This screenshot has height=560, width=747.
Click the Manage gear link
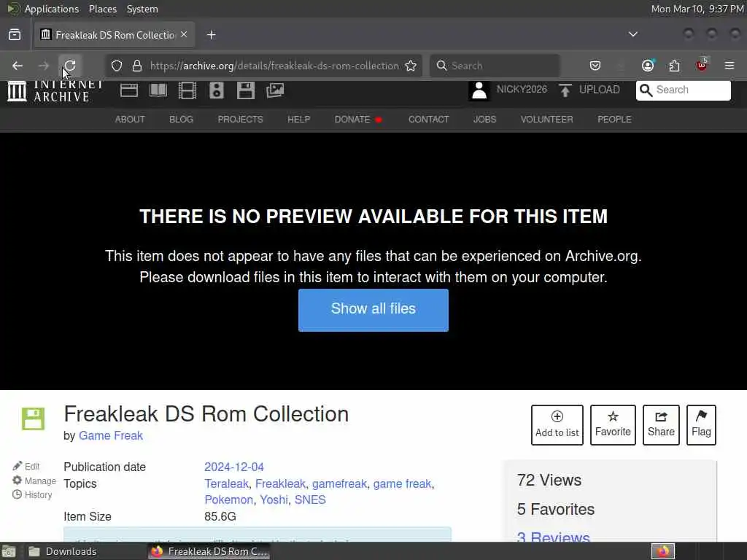pyautogui.click(x=34, y=481)
